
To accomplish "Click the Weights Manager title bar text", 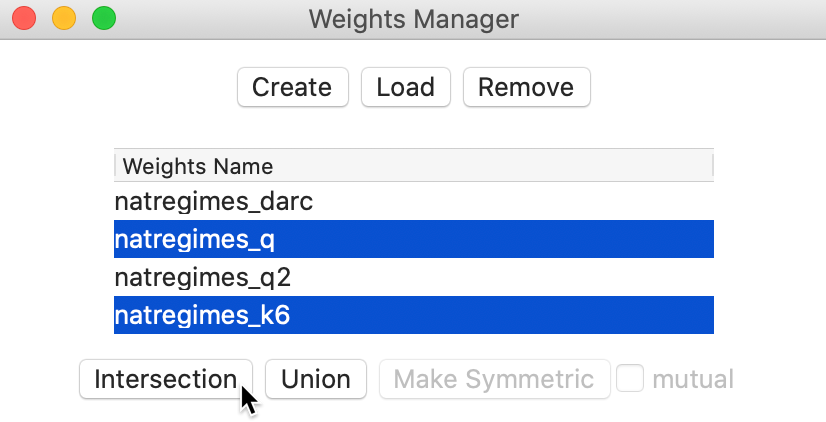I will pos(414,19).
